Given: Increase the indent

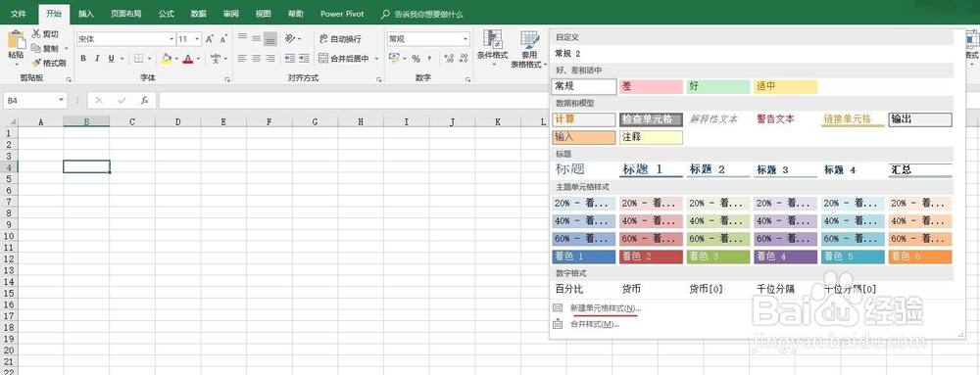Looking at the screenshot, I should tap(304, 58).
